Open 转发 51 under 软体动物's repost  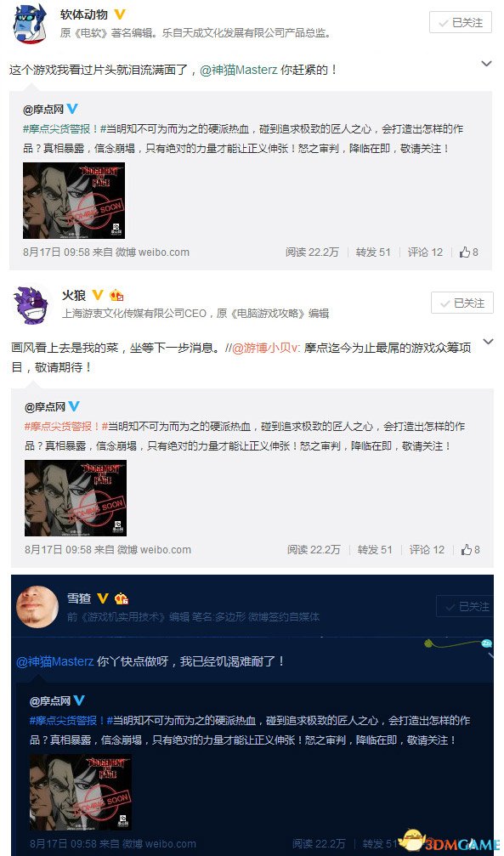[373, 252]
